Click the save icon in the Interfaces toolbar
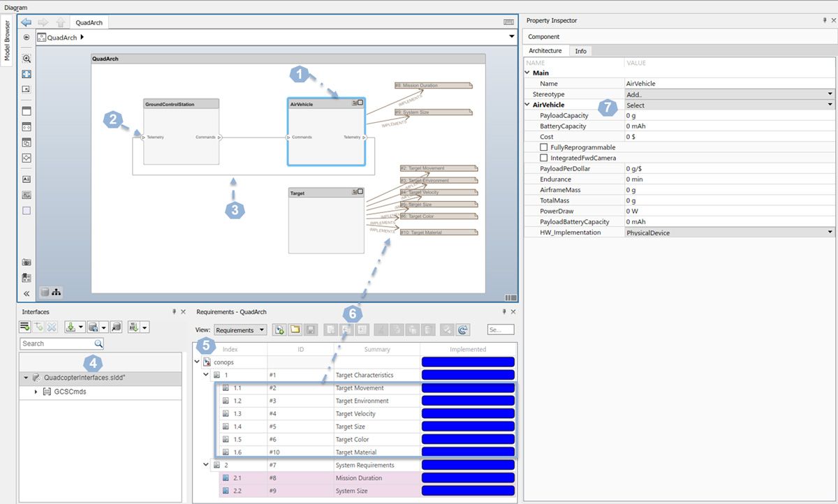The width and height of the screenshot is (838, 504). tap(93, 327)
